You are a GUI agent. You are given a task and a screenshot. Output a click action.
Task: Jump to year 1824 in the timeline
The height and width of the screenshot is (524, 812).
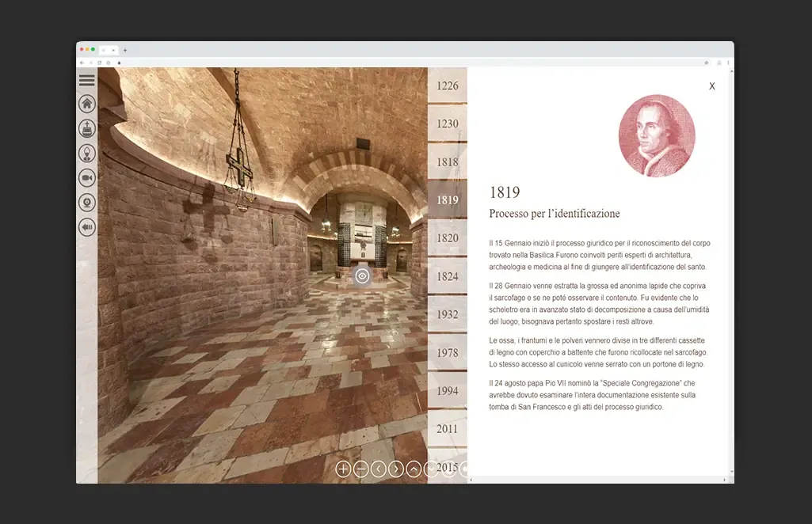(448, 276)
